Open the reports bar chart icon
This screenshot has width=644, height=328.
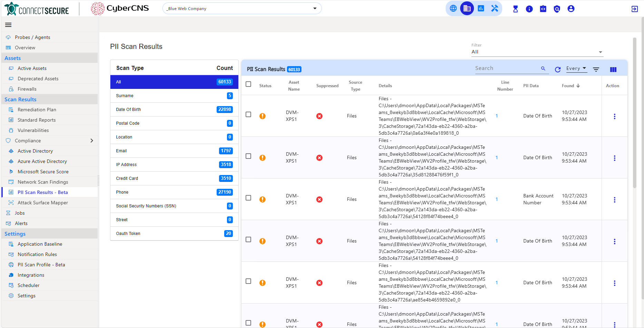pos(481,8)
